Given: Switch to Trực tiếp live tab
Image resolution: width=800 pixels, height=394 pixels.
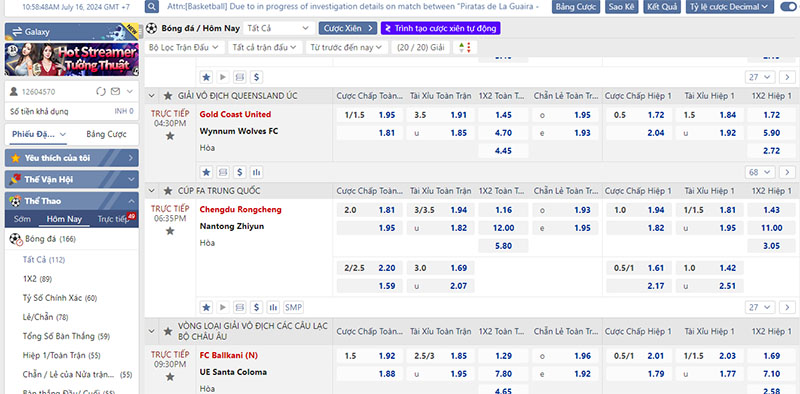Looking at the screenshot, I should pos(113,219).
